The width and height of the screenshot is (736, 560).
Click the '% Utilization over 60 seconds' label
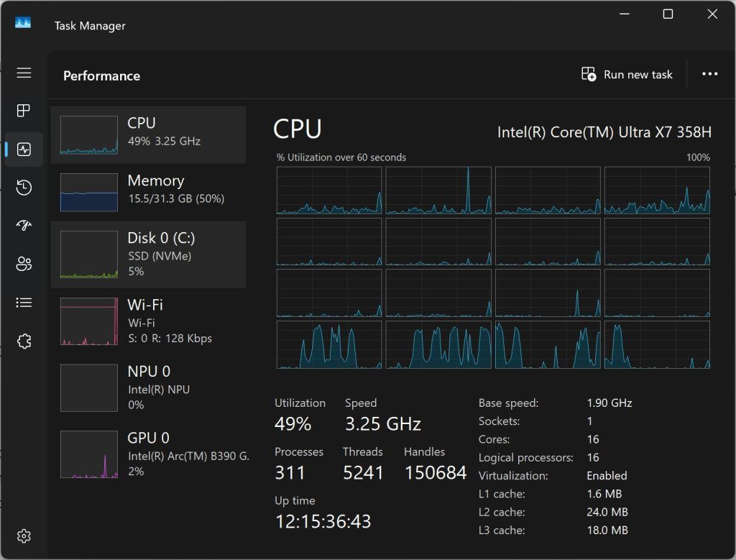pos(341,157)
